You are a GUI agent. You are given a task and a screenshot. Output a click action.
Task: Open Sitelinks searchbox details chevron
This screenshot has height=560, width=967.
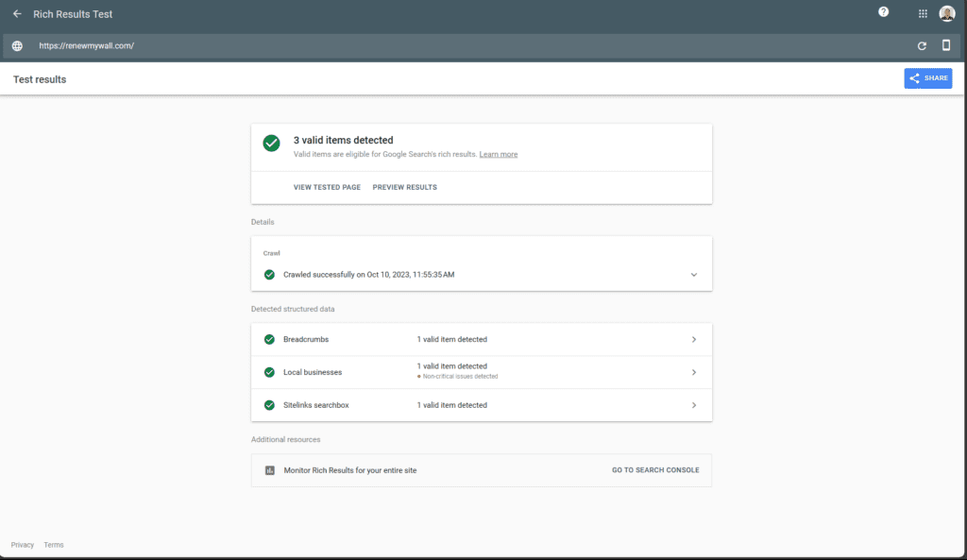click(694, 405)
